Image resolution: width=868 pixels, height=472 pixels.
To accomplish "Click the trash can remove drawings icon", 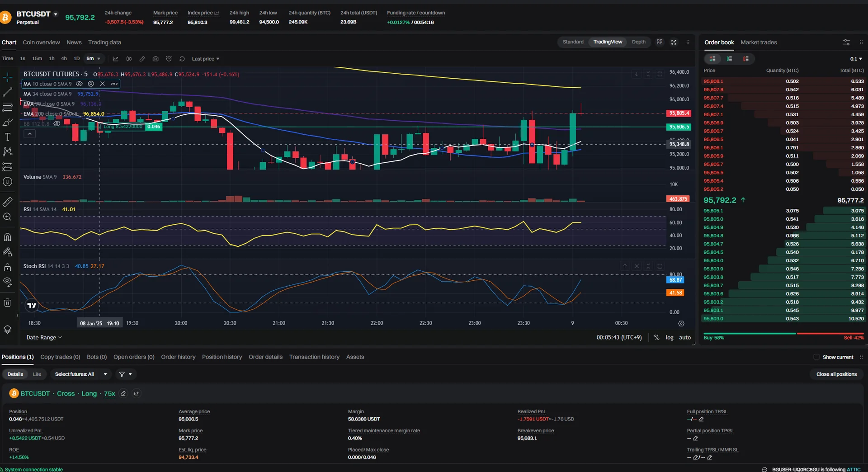I will [x=7, y=302].
